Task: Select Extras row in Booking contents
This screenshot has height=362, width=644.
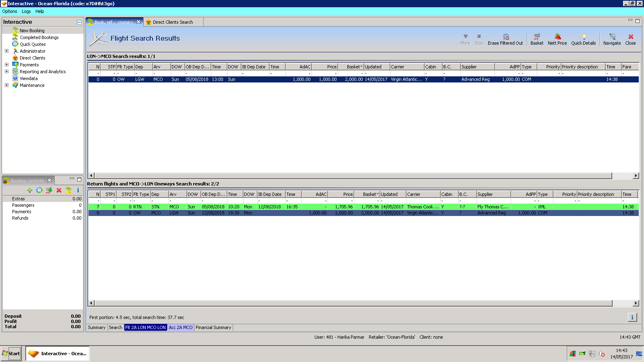Action: (43, 199)
